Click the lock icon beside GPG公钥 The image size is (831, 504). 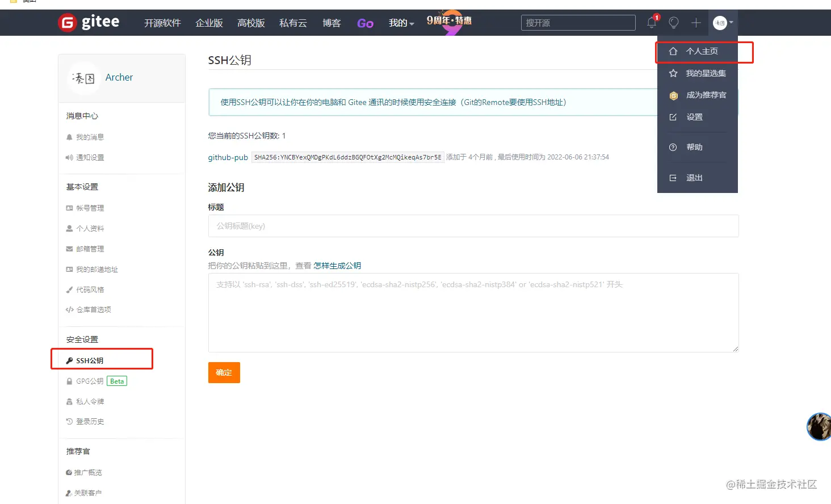pyautogui.click(x=69, y=381)
